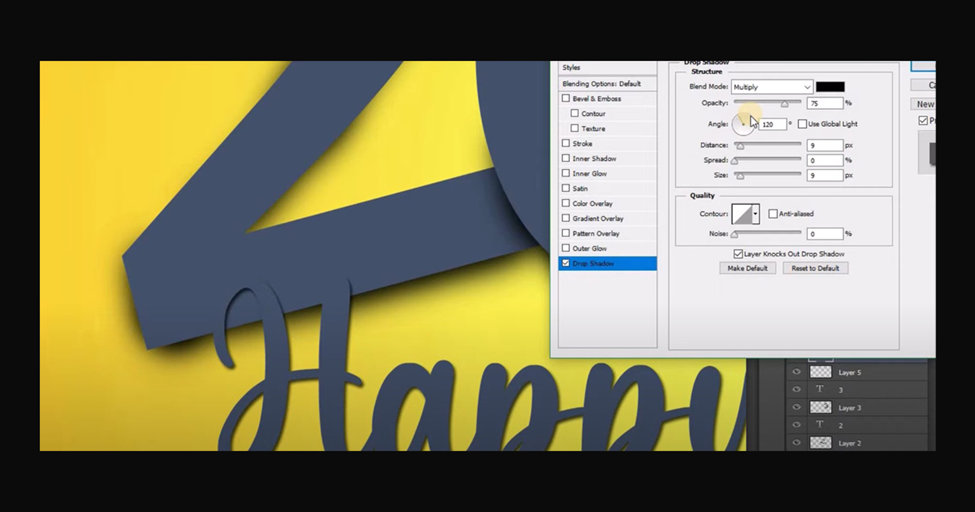Select the Layer 2 thumbnail
975x512 pixels.
tap(821, 443)
